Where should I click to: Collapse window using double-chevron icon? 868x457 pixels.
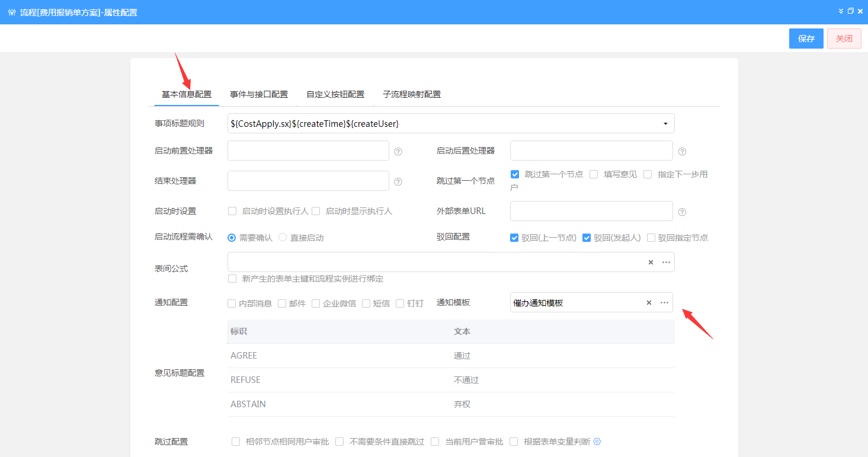[x=841, y=11]
